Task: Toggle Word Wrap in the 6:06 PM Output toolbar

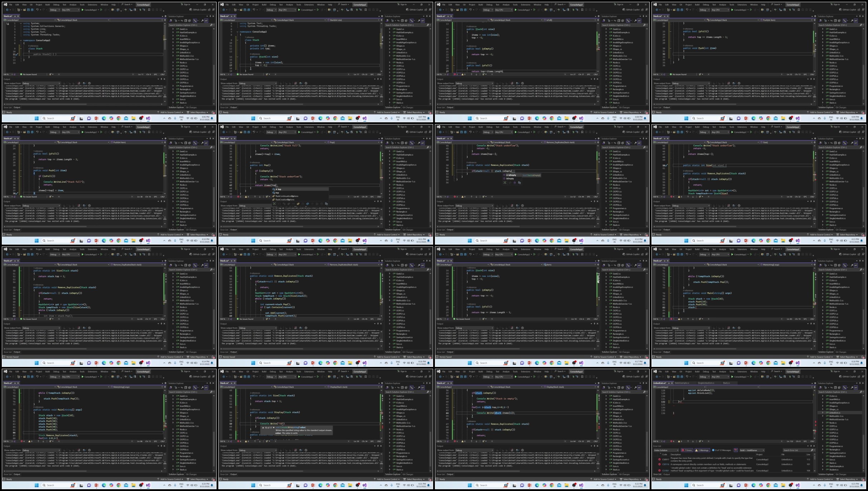Action: [x=84, y=83]
